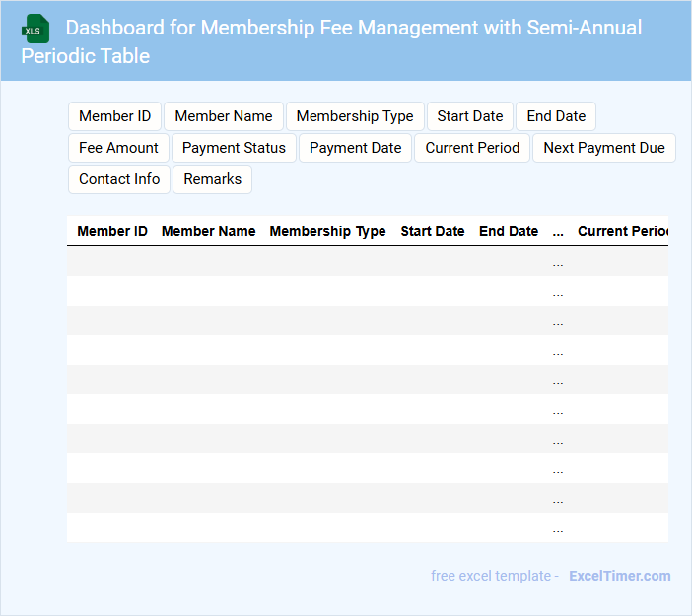Choose the Current Period tag

coord(472,148)
